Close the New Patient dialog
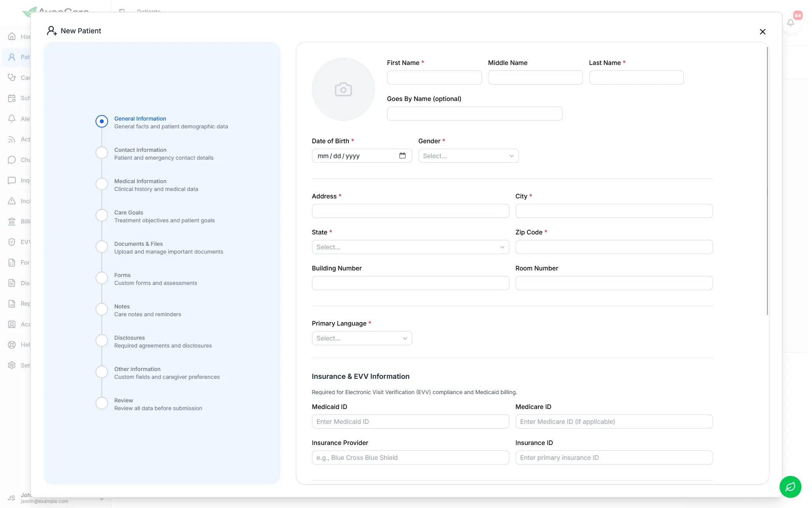The image size is (812, 508). [x=762, y=32]
